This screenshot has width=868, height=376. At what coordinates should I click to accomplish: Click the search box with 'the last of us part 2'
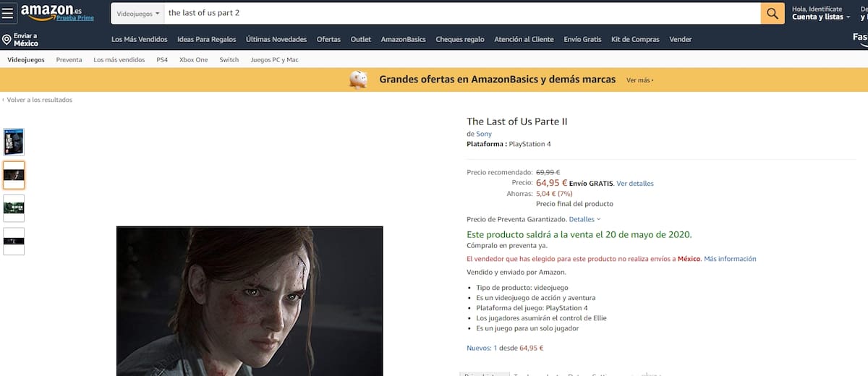462,13
